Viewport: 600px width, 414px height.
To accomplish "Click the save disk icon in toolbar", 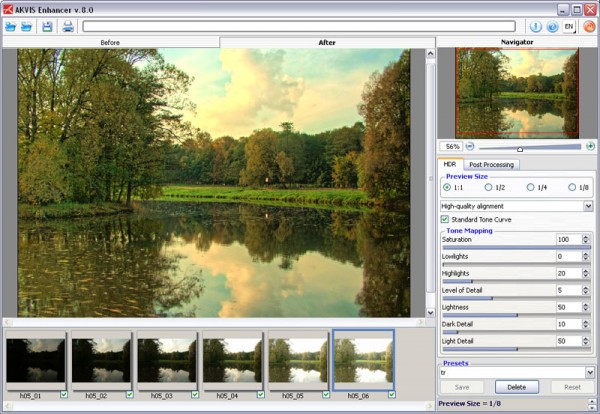I will tap(47, 26).
